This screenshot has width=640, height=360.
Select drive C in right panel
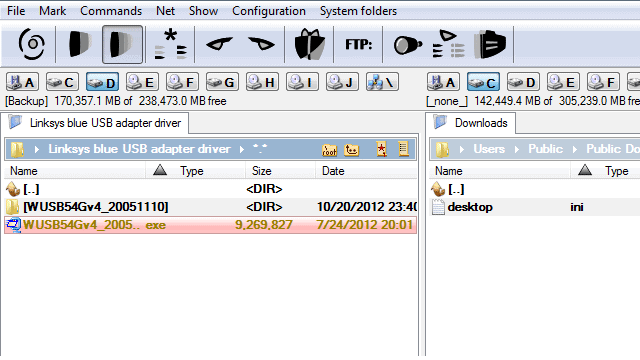(483, 82)
